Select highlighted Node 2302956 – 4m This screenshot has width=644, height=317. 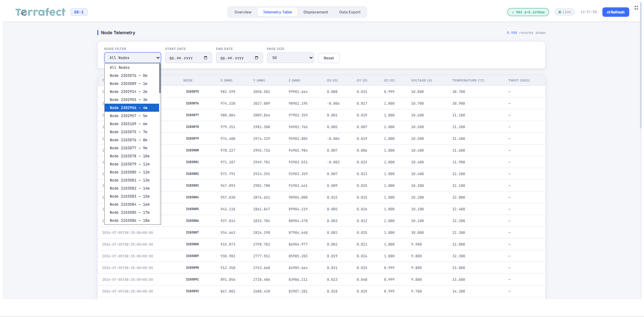[132, 108]
